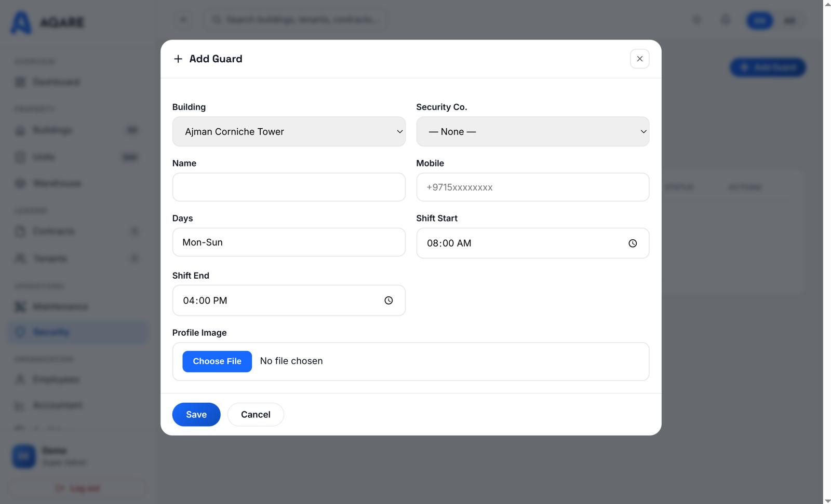Screen dimensions: 831x504
Task: Open Contracts in the sidebar
Action: tap(78, 231)
